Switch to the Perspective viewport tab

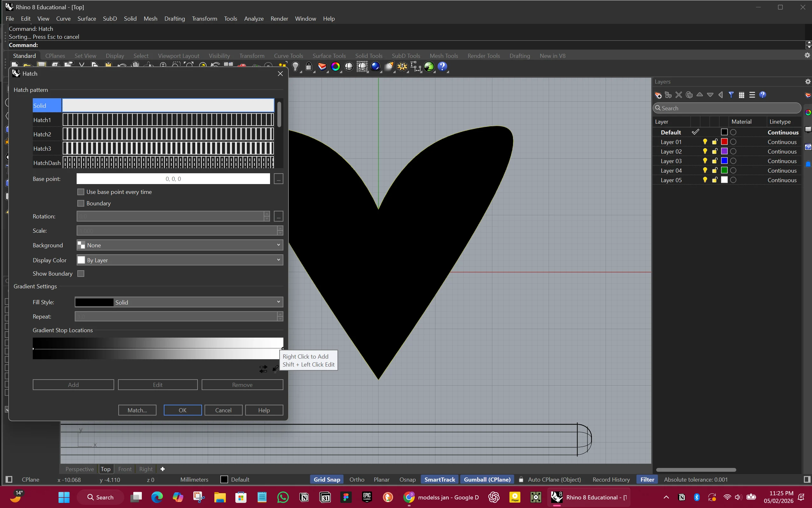pos(79,469)
